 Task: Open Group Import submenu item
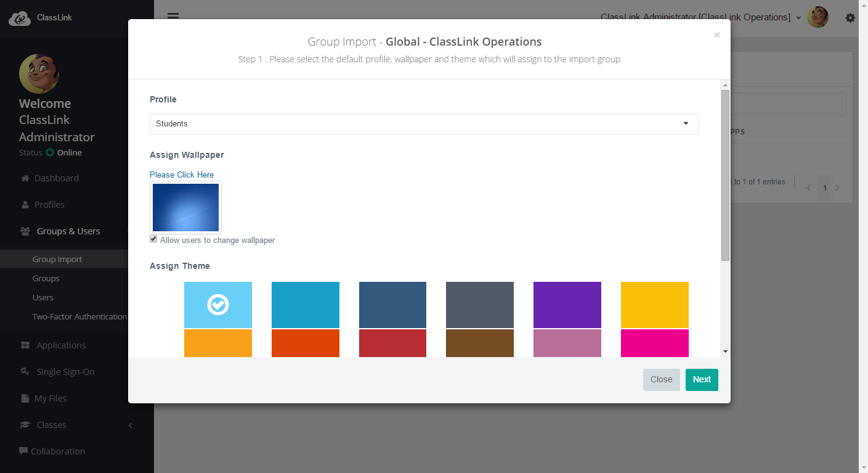click(x=57, y=260)
